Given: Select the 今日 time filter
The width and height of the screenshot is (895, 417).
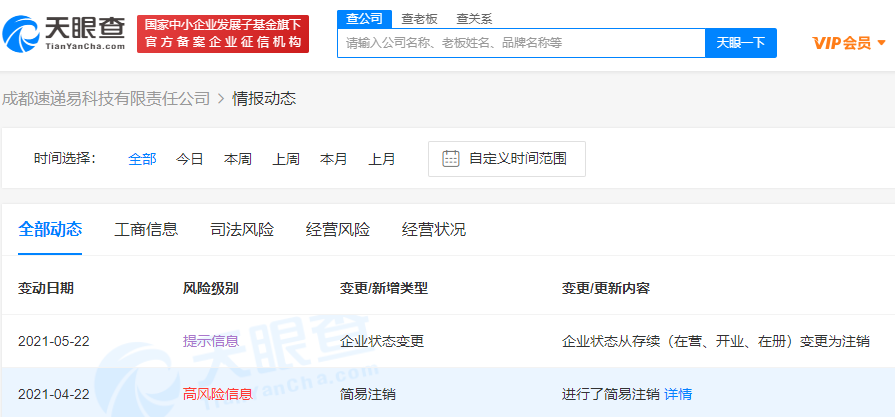Looking at the screenshot, I should (190, 158).
